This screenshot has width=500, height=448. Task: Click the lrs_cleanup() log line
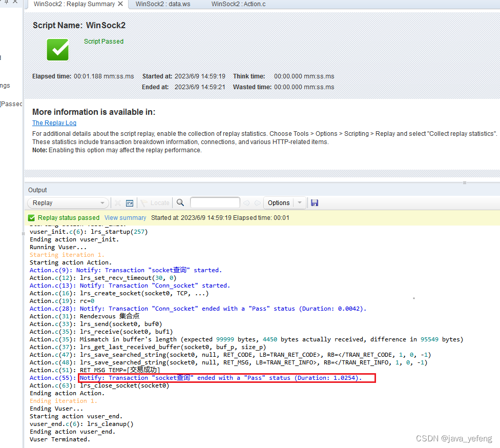click(x=81, y=424)
